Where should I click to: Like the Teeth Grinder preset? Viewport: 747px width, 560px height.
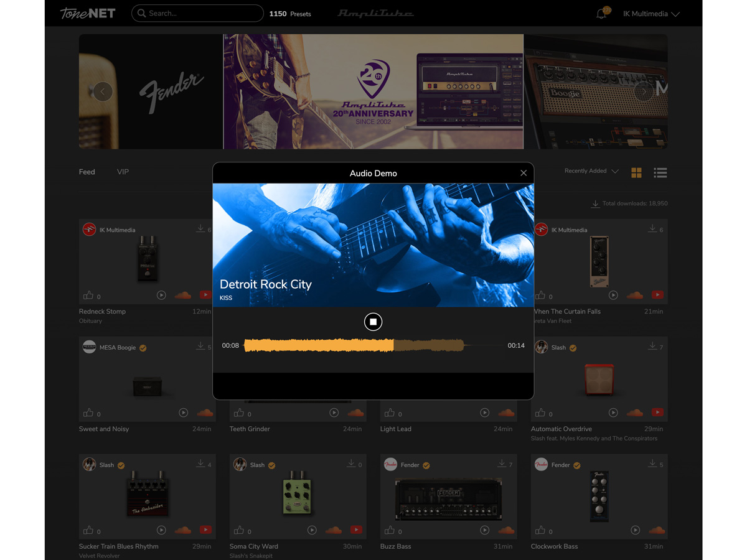click(x=239, y=413)
